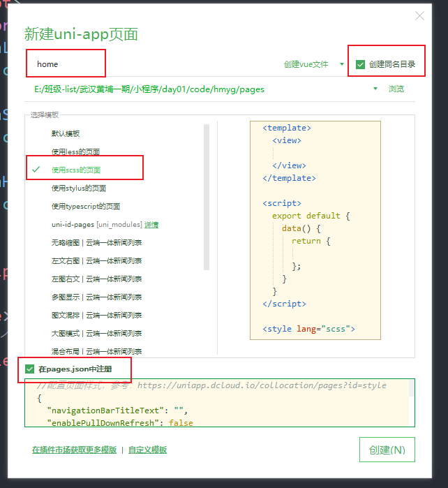Select 左图右文 云端一体新闻列表 template
Screen dimensions: 448x488
tap(96, 279)
